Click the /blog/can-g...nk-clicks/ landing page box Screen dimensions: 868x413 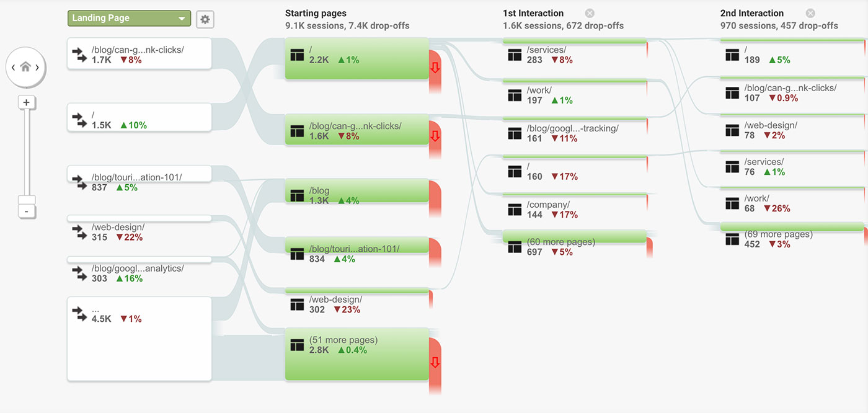click(139, 53)
